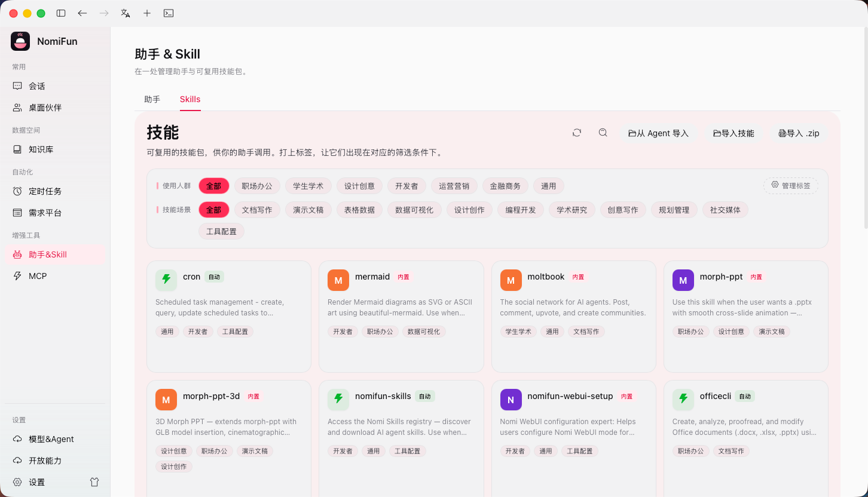This screenshot has height=497, width=868.
Task: Refresh the skills list icon
Action: [577, 133]
